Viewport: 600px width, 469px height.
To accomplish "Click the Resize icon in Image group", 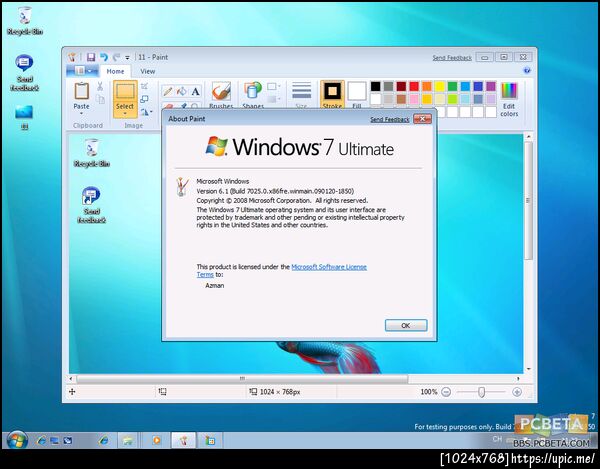I will (x=144, y=99).
